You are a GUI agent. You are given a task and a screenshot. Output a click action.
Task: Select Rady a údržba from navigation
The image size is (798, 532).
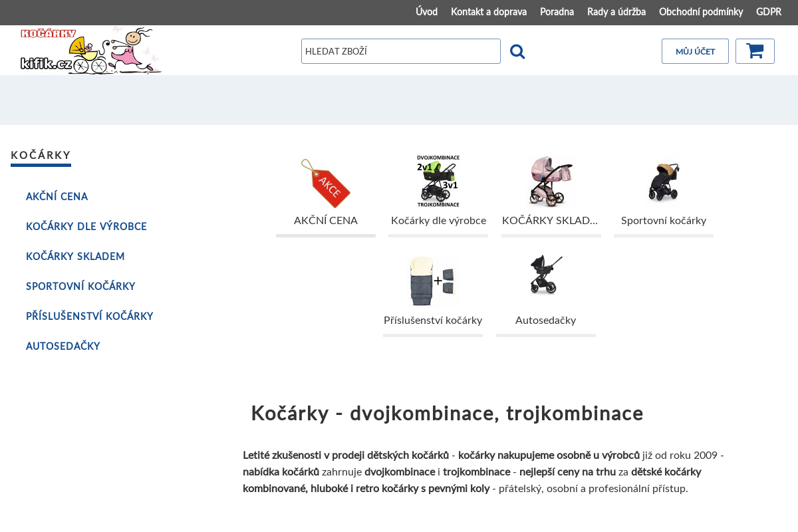tap(616, 12)
